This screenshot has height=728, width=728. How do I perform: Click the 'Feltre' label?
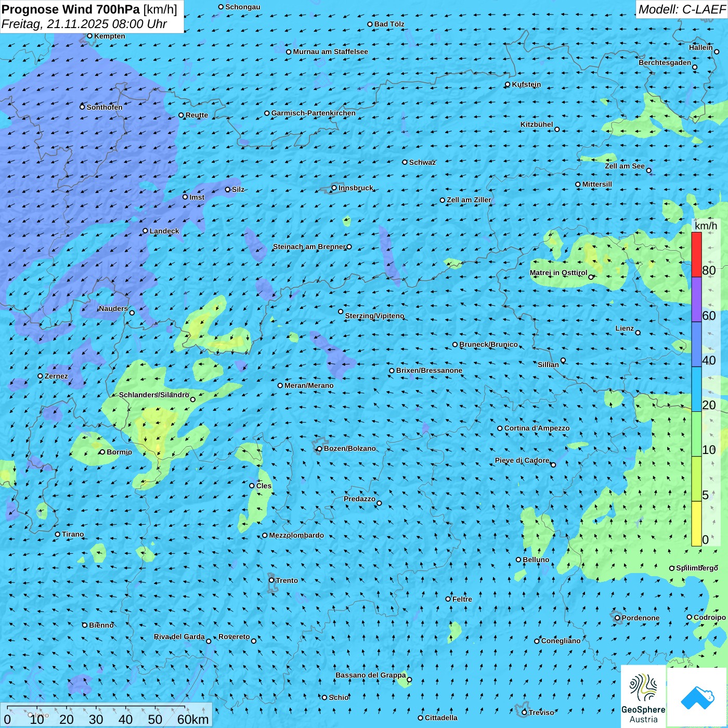point(462,599)
